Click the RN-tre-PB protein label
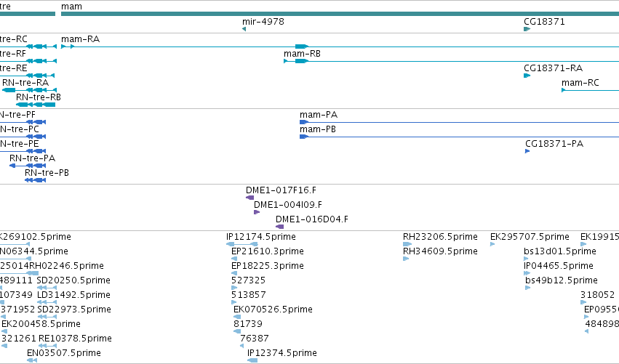Viewport: 619px width, 364px height. 47,173
